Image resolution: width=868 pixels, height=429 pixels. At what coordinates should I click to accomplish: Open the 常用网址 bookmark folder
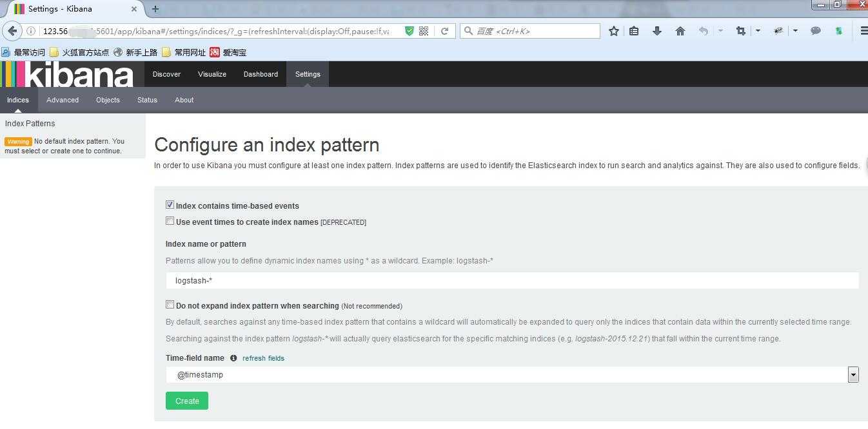click(x=184, y=52)
